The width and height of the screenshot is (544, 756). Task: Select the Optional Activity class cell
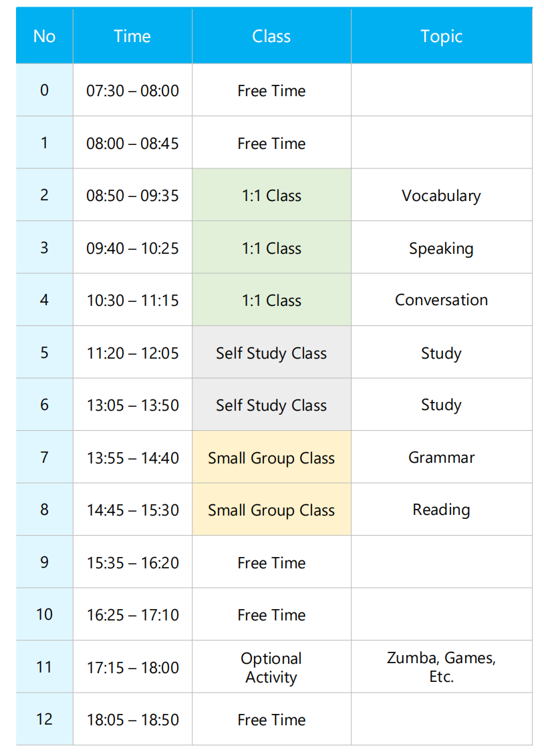[x=271, y=667]
